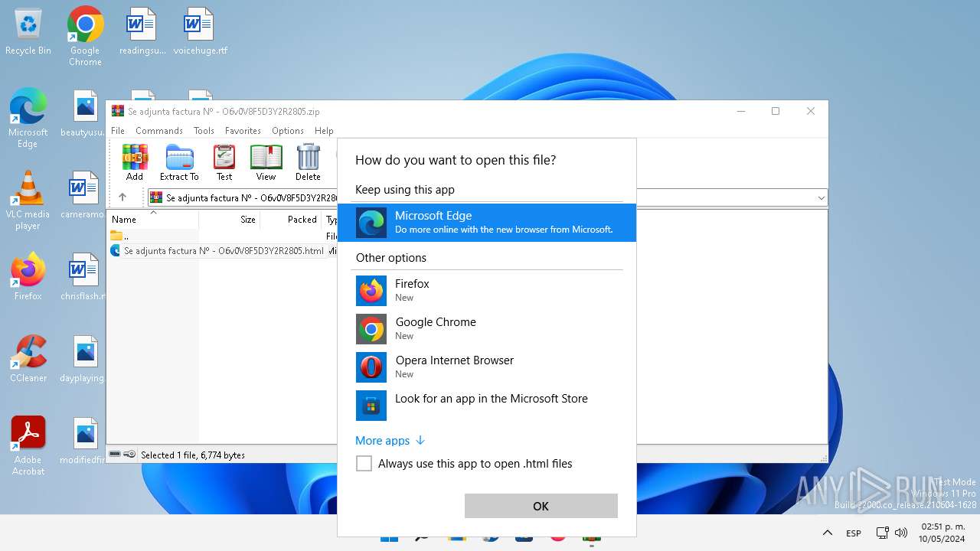The height and width of the screenshot is (551, 980).
Task: Open the Options menu
Action: click(x=288, y=131)
